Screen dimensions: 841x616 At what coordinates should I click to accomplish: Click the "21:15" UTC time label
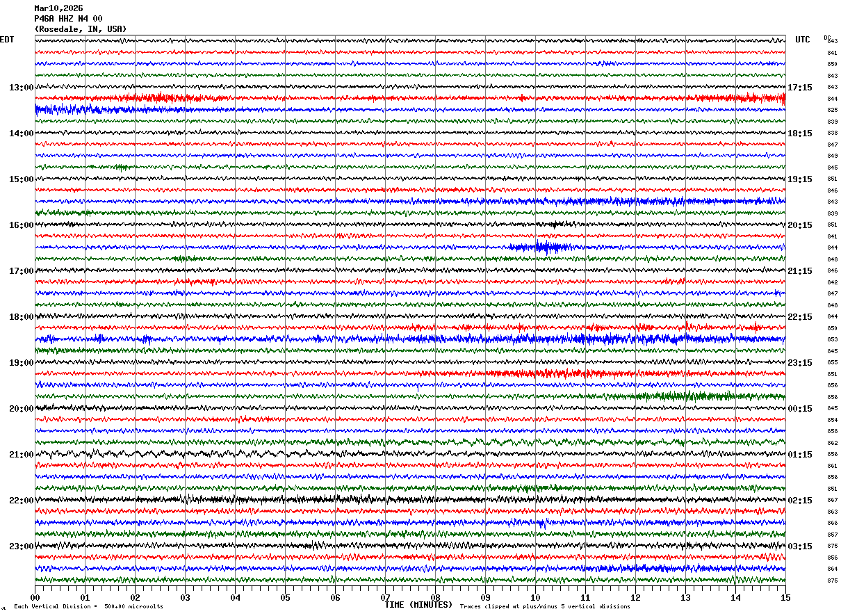[800, 271]
